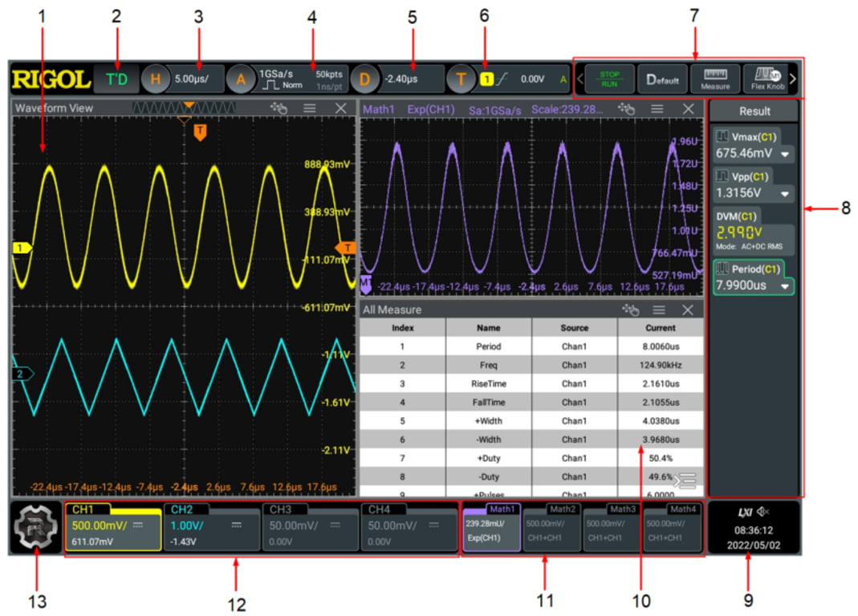Click the CH2 coupling symbol

(237, 525)
